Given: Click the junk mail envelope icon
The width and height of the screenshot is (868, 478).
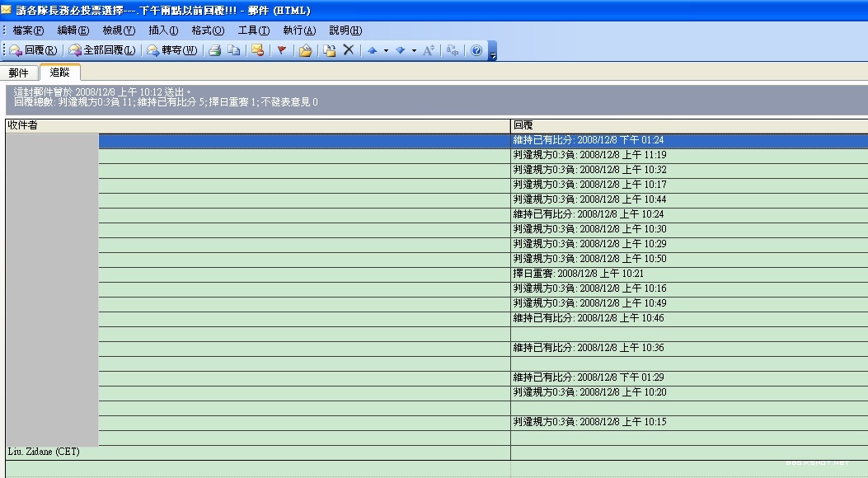Looking at the screenshot, I should pyautogui.click(x=257, y=50).
